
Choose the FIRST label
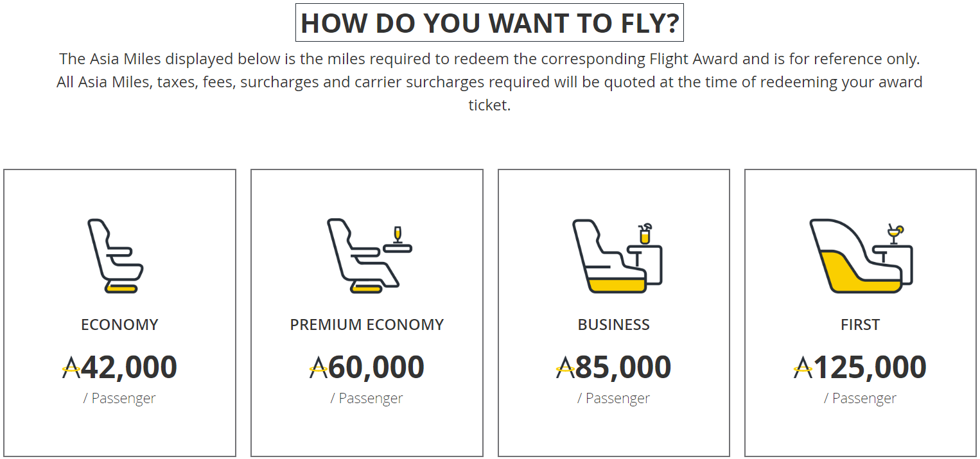(861, 325)
